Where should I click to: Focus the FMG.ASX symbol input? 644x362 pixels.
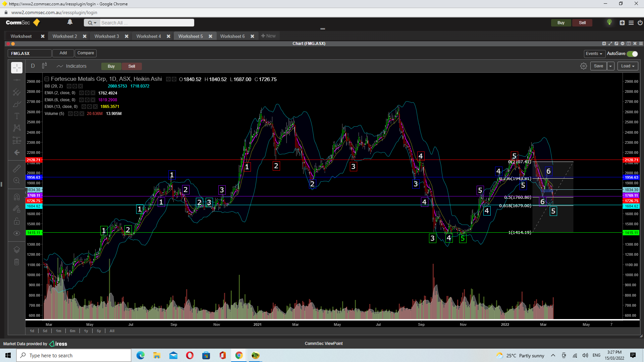coord(30,53)
